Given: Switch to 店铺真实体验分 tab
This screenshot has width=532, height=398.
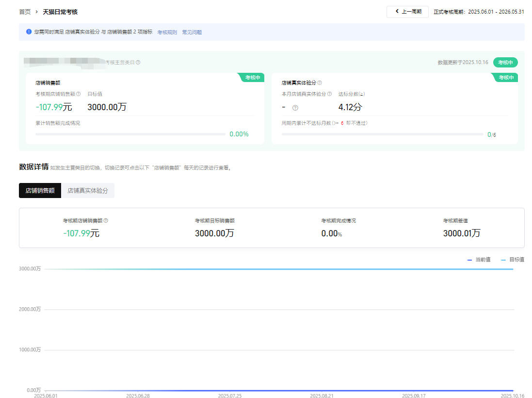Looking at the screenshot, I should point(88,191).
